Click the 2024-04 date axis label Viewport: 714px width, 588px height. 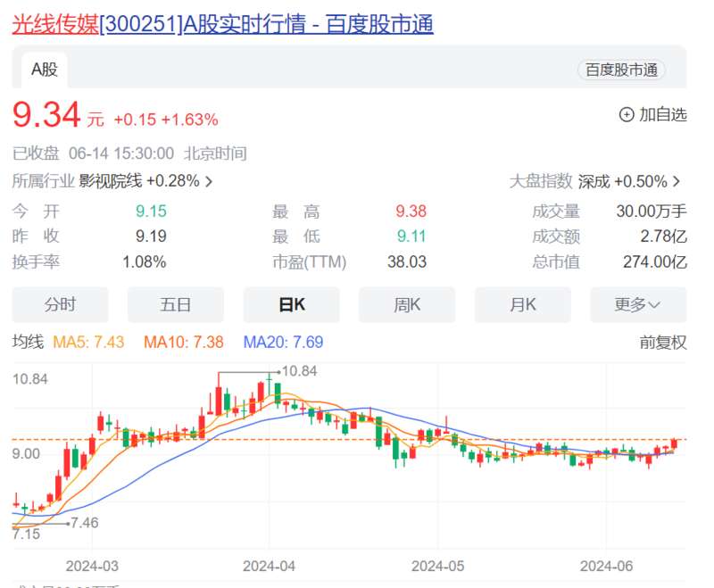point(269,566)
